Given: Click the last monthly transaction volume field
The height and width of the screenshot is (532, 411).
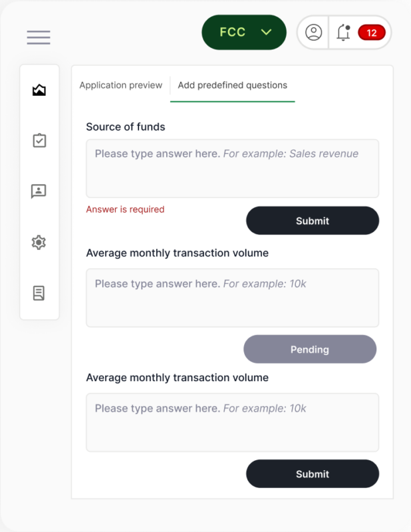Looking at the screenshot, I should 232,422.
